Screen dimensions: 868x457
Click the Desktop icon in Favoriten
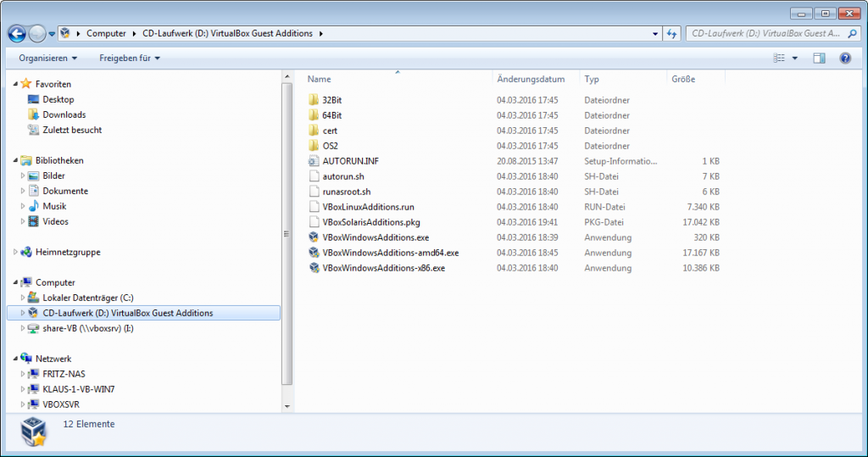point(33,99)
